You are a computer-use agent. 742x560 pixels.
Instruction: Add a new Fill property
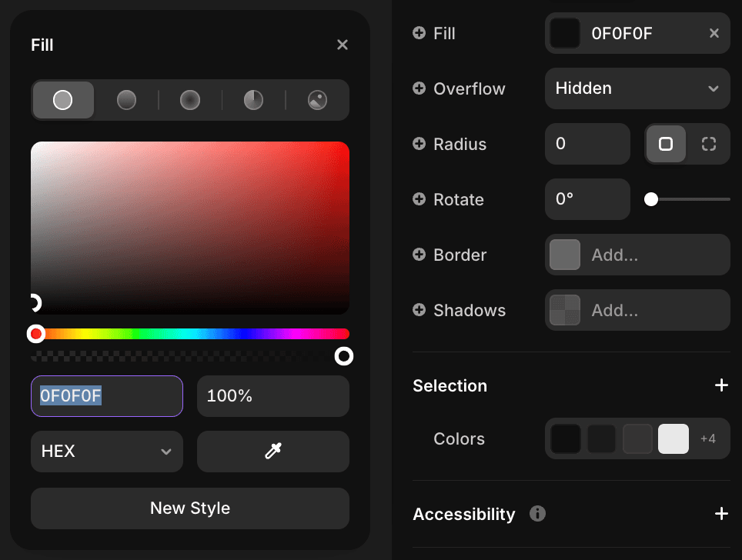419,33
